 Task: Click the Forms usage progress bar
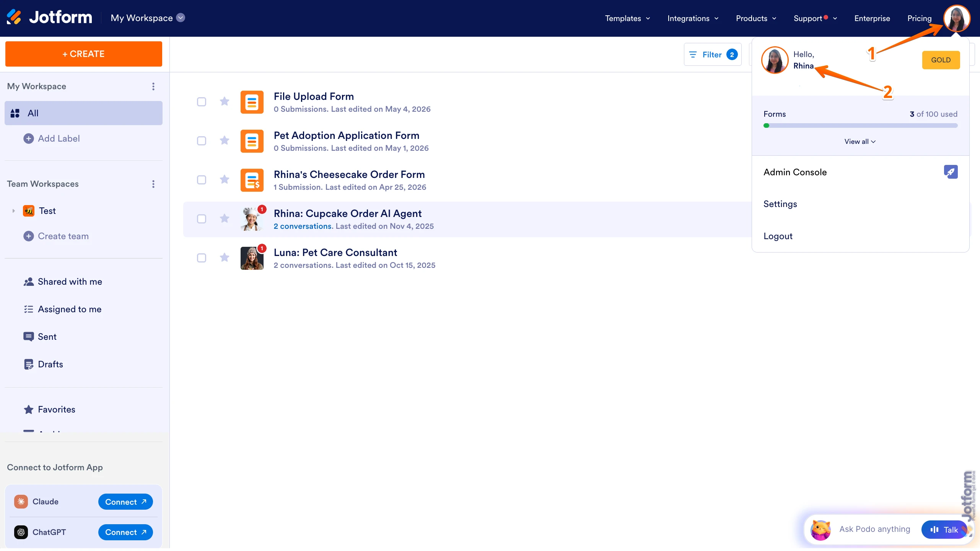click(861, 126)
